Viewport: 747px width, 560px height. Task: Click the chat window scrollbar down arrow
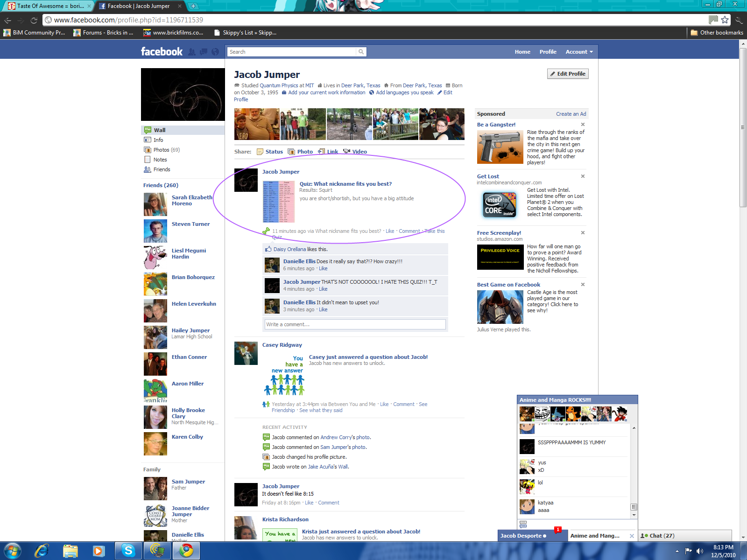point(634,515)
